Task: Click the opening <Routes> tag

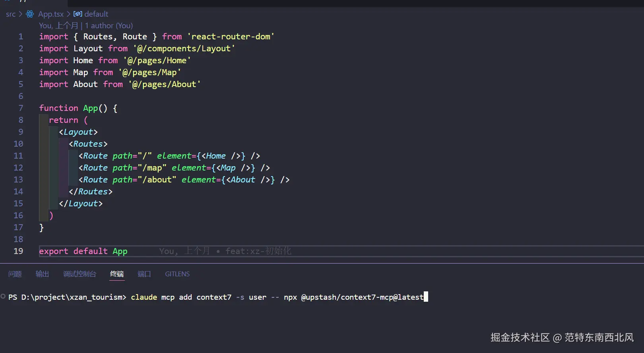Action: (x=88, y=144)
